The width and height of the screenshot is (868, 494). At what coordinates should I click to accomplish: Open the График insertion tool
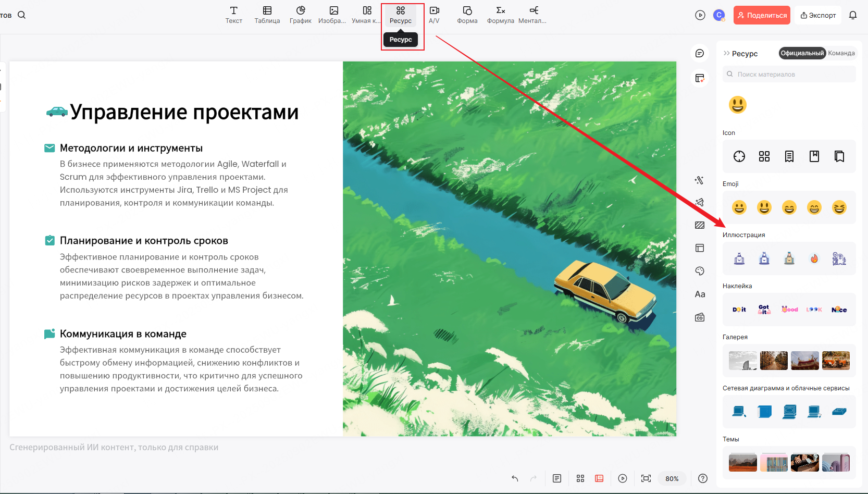coord(301,14)
